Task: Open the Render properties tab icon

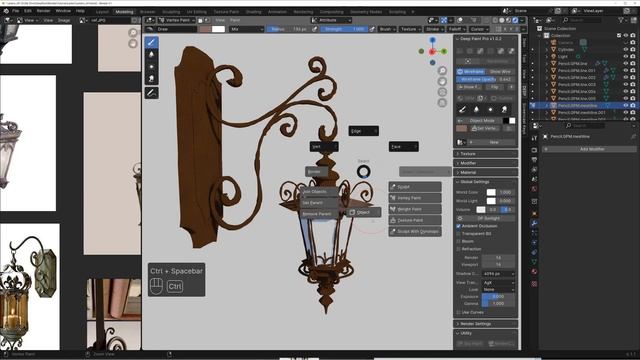Action: click(x=534, y=150)
